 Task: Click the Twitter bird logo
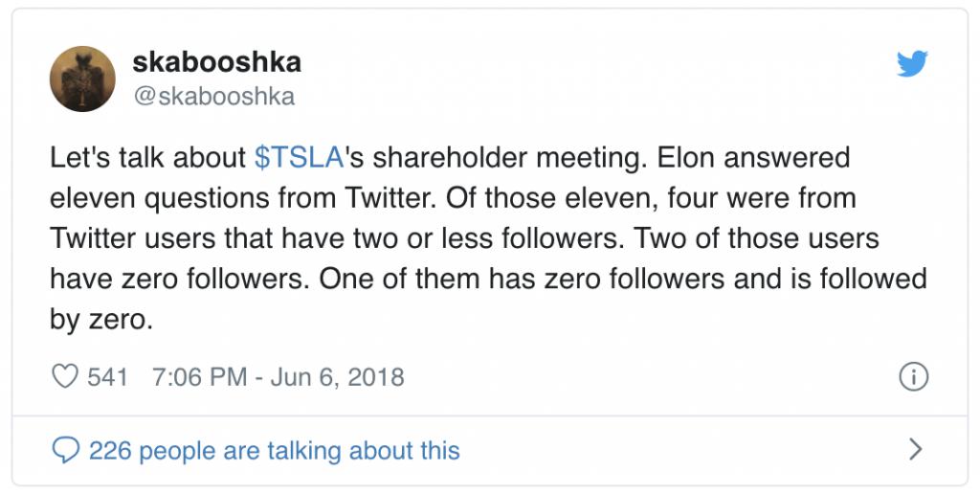click(x=911, y=64)
